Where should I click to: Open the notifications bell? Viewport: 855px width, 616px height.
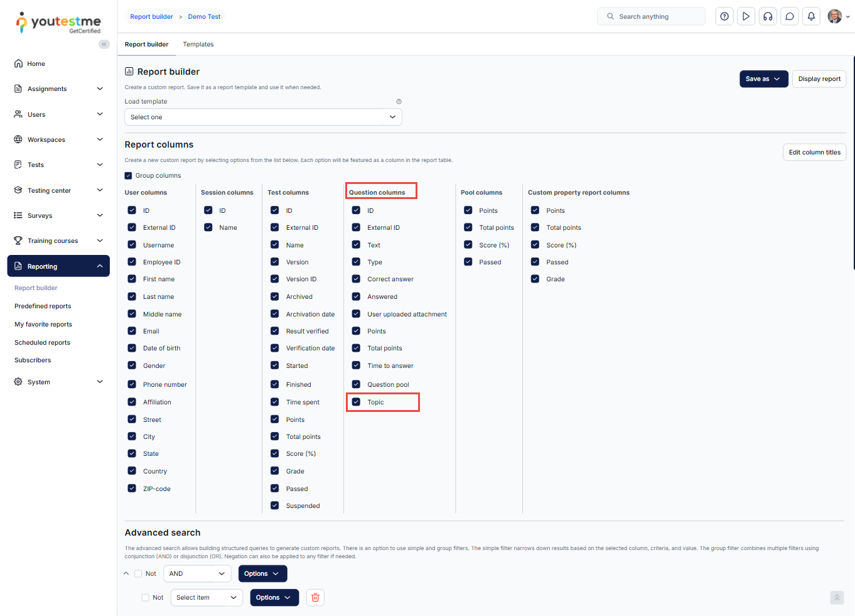click(811, 16)
